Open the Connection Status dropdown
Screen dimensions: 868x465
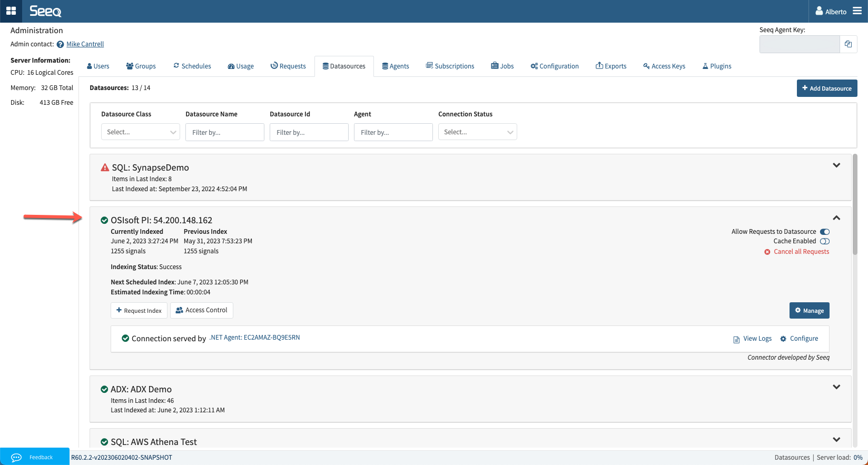(x=477, y=132)
